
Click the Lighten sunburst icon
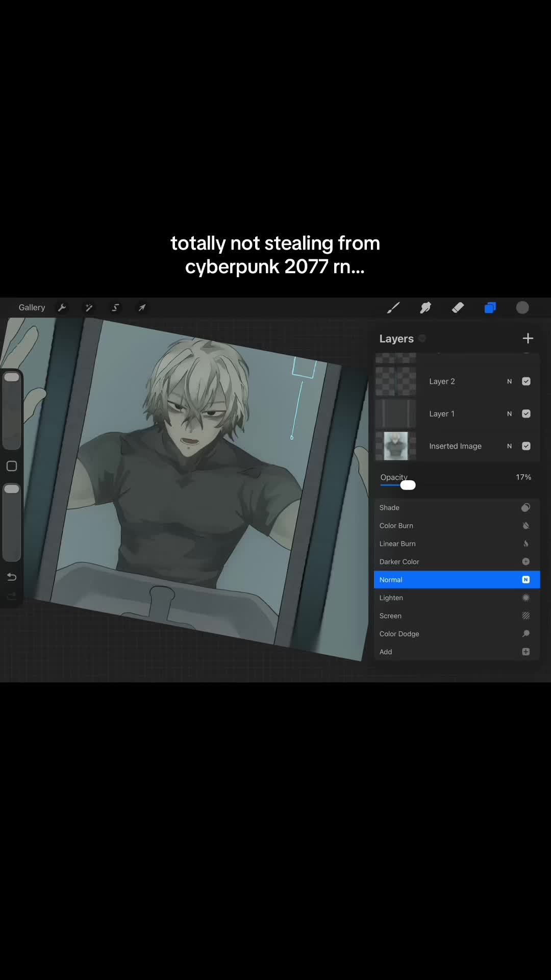(526, 598)
